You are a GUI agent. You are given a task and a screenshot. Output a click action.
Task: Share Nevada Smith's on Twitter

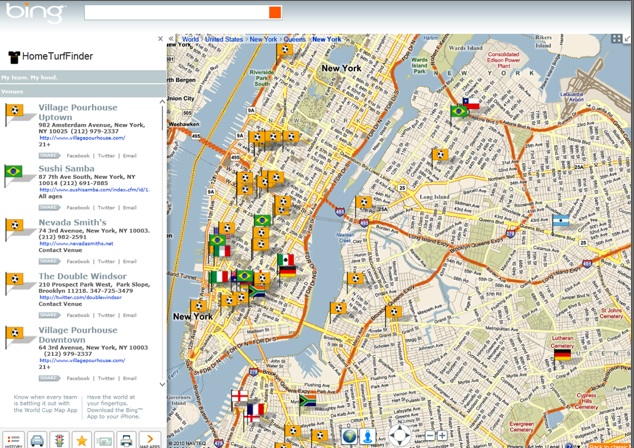[106, 261]
